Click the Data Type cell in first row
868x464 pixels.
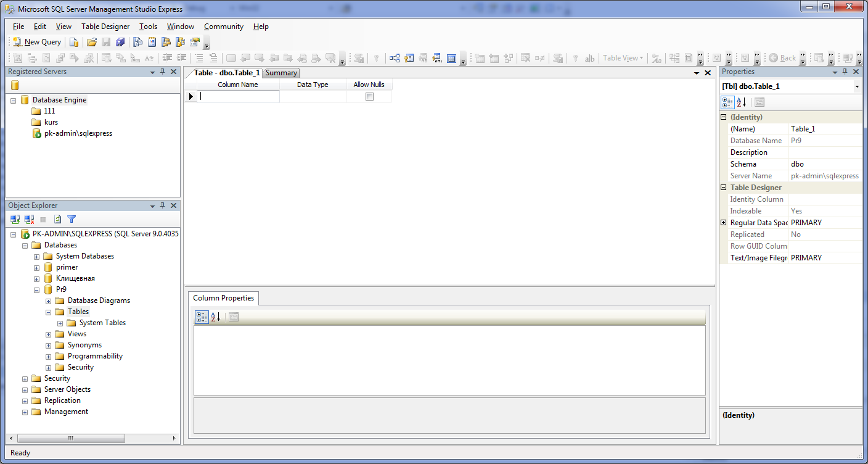click(313, 96)
